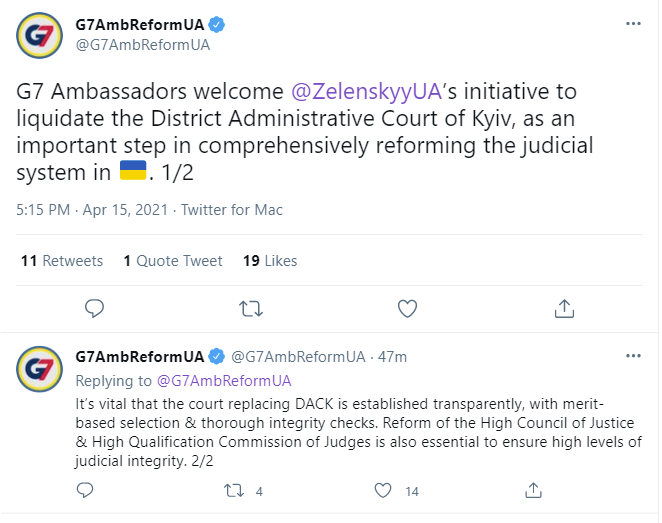View the 19 Likes list
Screen dimensions: 662x523
coord(270,260)
